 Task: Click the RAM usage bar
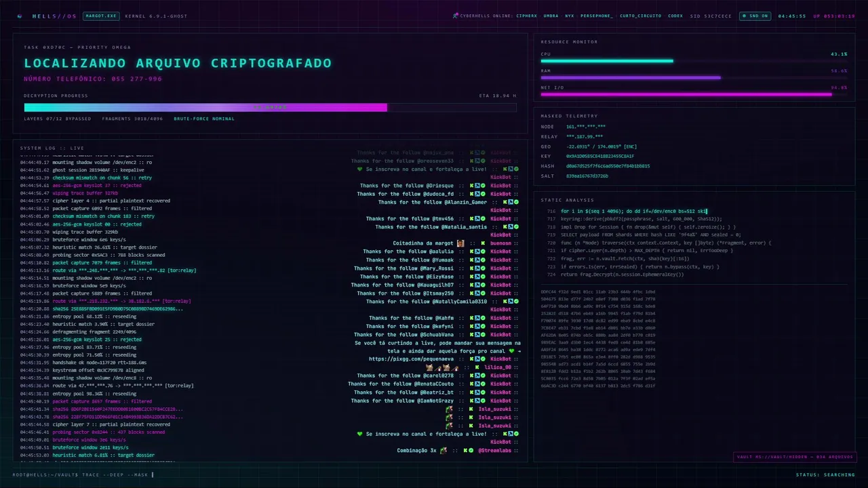coord(694,77)
